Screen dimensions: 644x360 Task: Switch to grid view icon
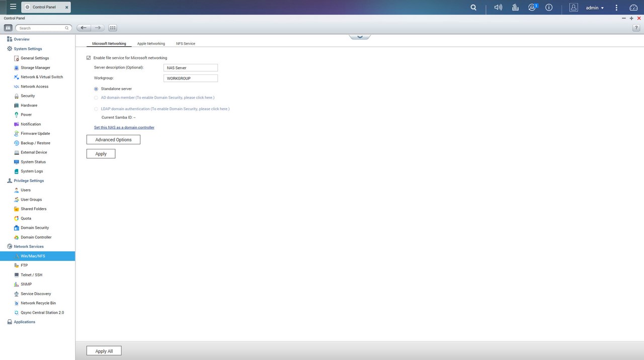click(x=113, y=28)
